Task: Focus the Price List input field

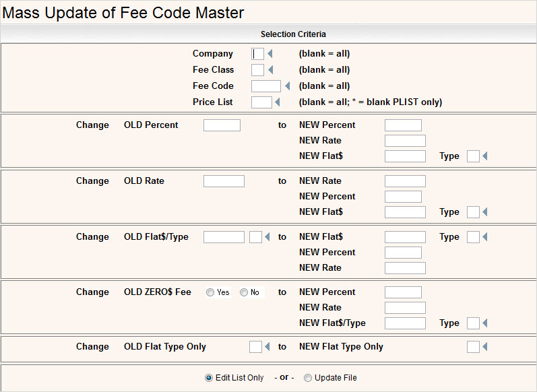Action: point(261,102)
